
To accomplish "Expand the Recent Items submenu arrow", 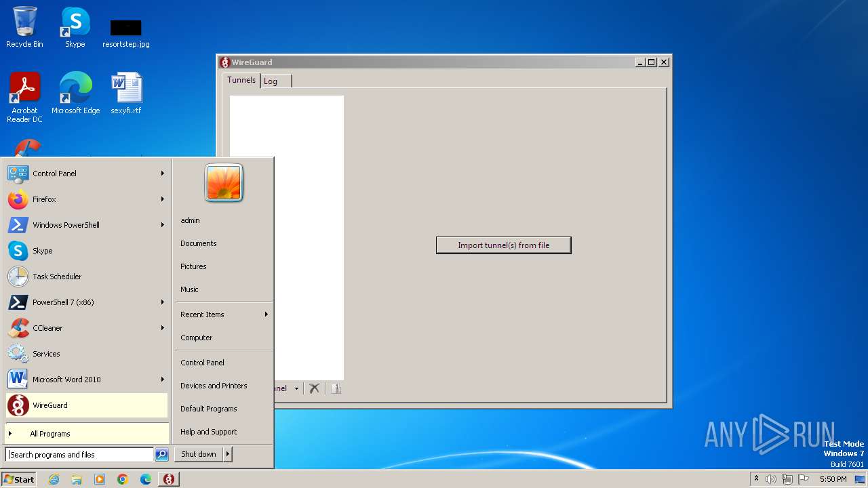I will pyautogui.click(x=266, y=314).
